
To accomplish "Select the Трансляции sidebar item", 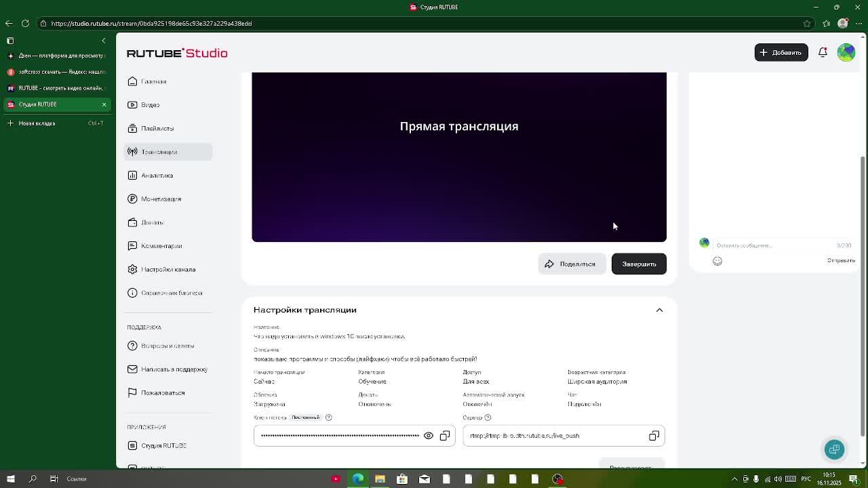I will (168, 152).
